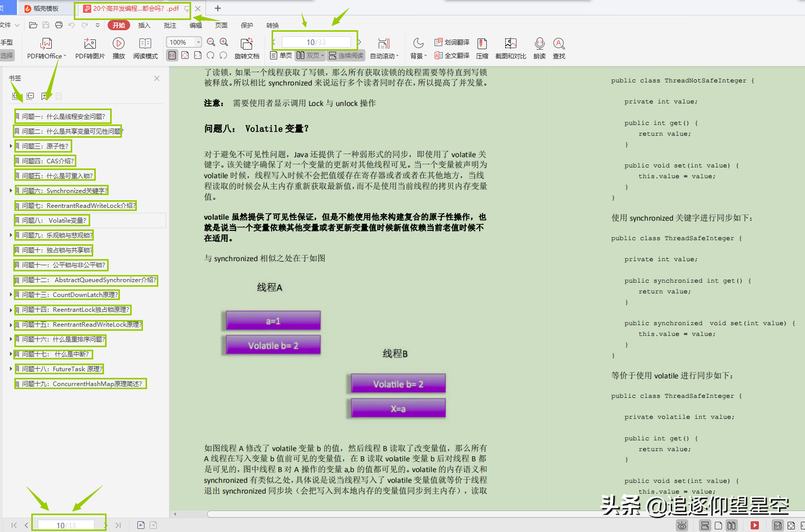Viewport: 805px width, 532px height.
Task: Open PDF转图片 export tool
Action: (90, 49)
